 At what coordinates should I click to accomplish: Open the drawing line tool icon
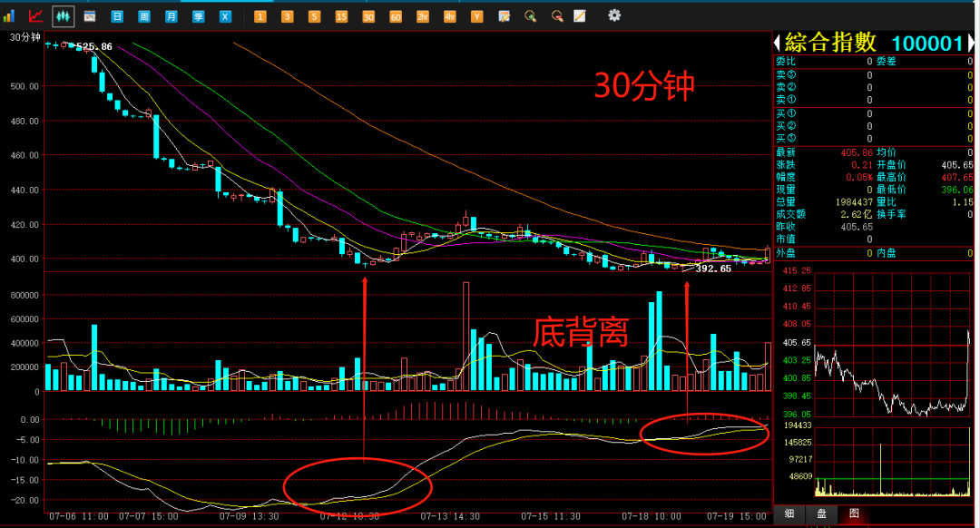tap(580, 16)
